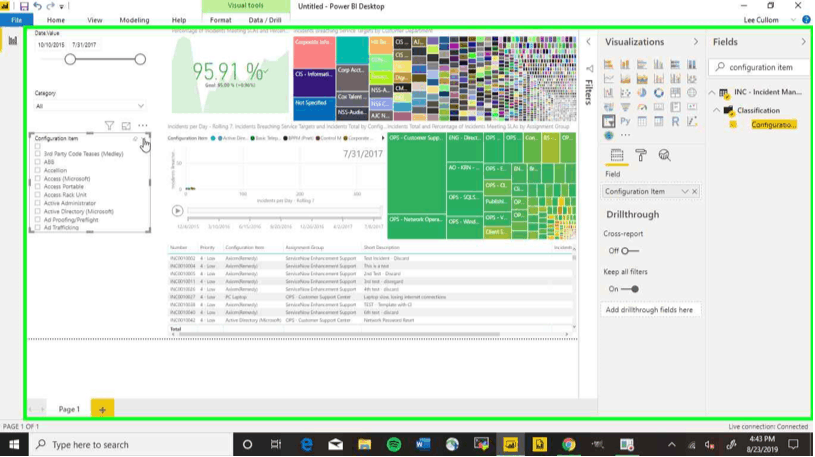Toggle the Cross-report switch on

[x=629, y=251]
